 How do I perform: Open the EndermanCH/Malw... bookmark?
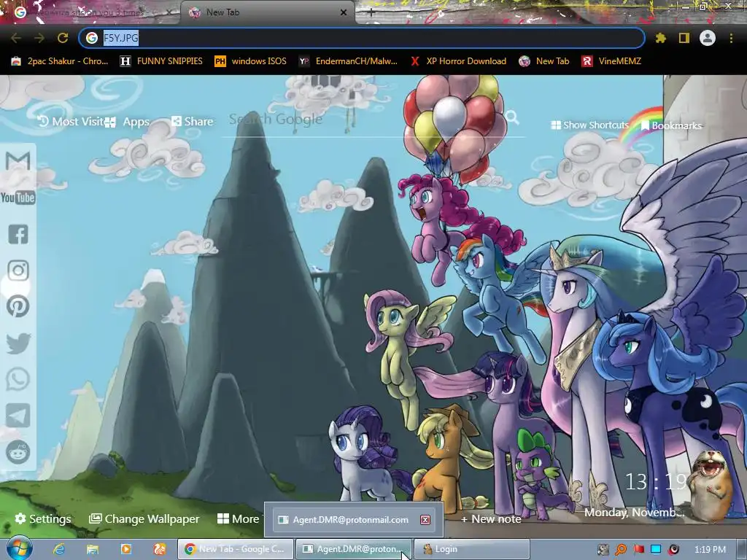tap(348, 61)
